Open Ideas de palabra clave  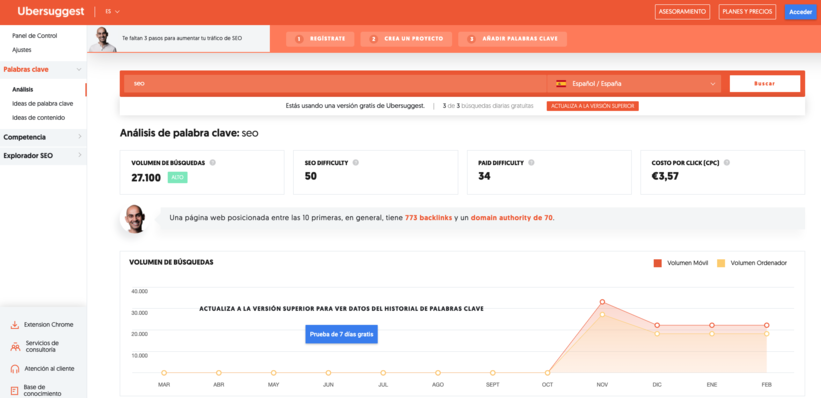pyautogui.click(x=42, y=104)
